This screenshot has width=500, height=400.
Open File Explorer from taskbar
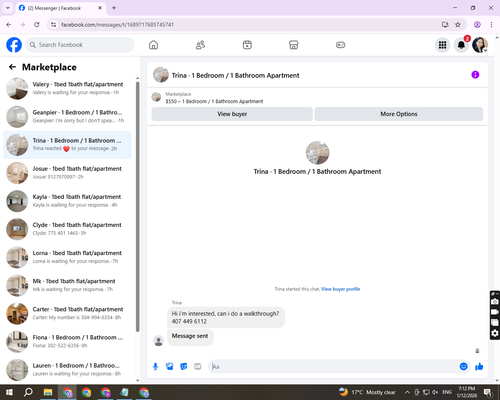click(x=48, y=392)
